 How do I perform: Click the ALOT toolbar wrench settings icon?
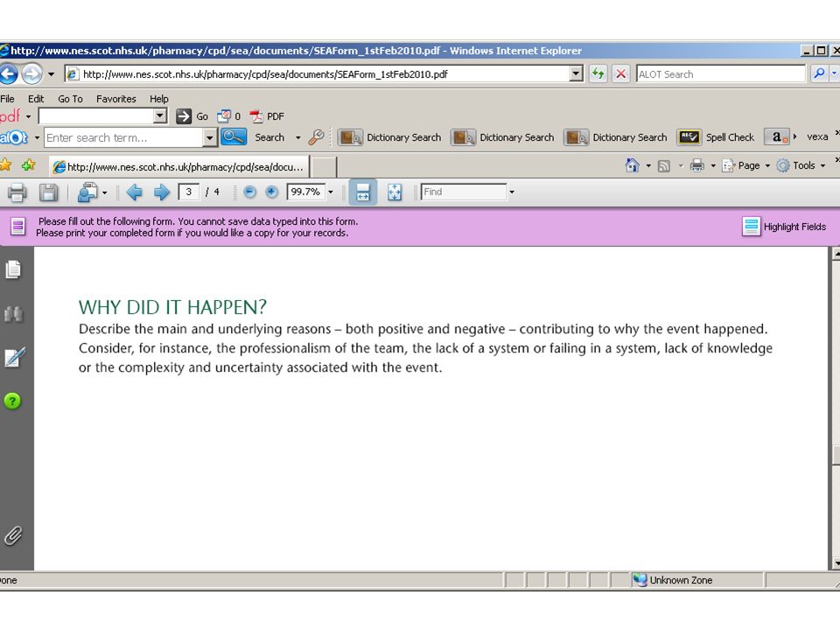point(316,137)
